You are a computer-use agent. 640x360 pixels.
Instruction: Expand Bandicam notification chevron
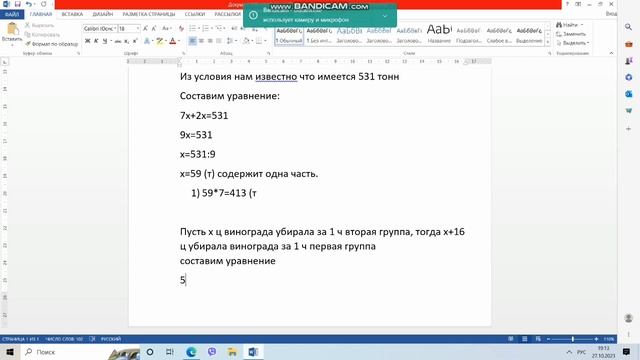pyautogui.click(x=384, y=16)
